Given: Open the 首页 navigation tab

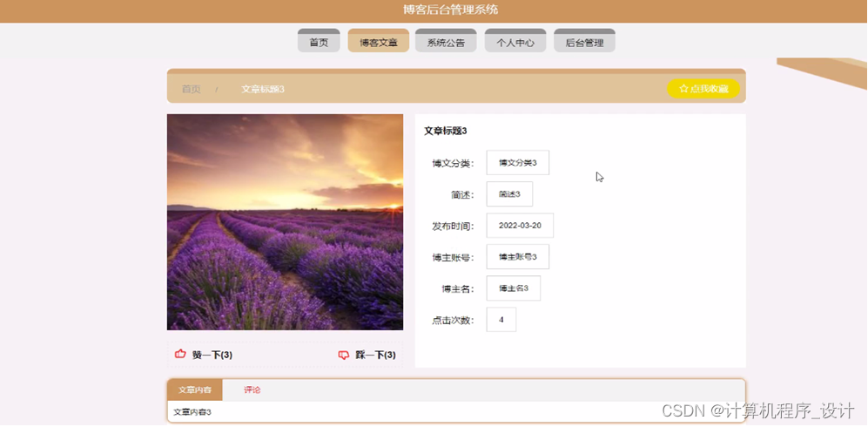Looking at the screenshot, I should 319,40.
